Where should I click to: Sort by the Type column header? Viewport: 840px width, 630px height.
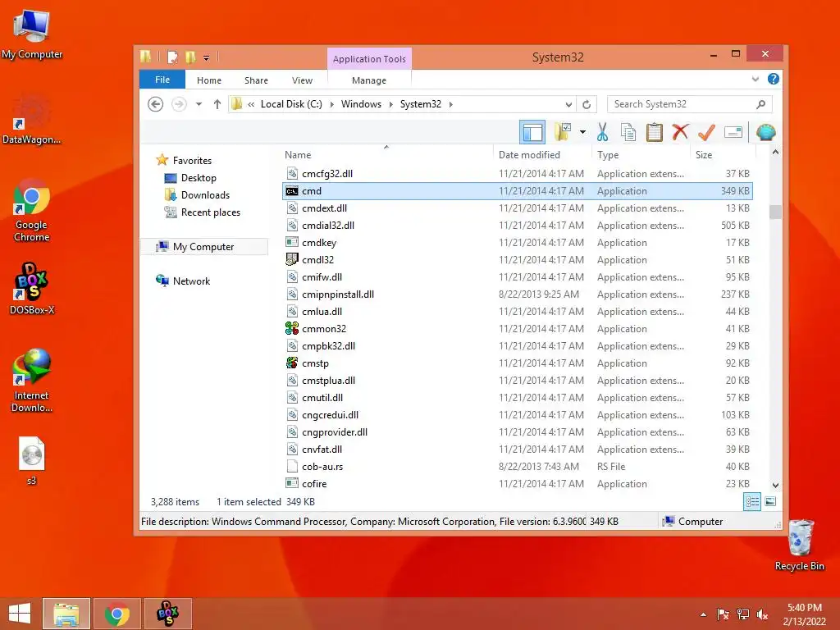641,154
